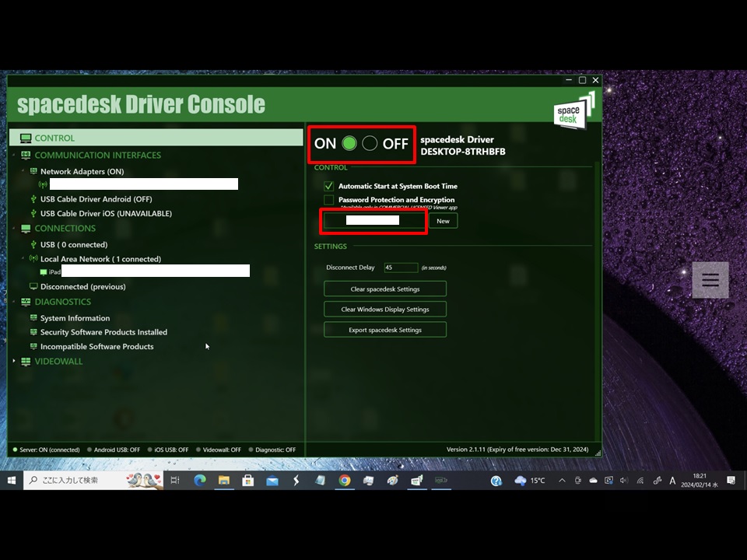Image resolution: width=747 pixels, height=560 pixels.
Task: Expand the VIDEOWALL tree arrow
Action: click(x=14, y=362)
